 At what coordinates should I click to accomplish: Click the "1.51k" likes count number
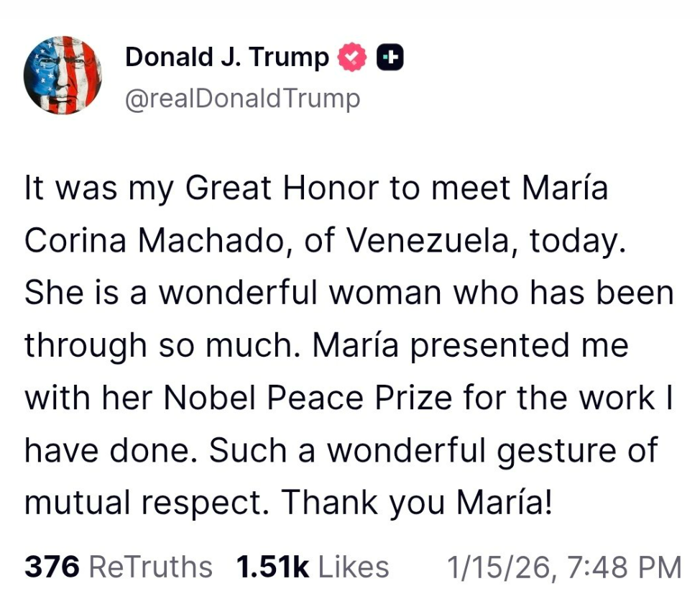(x=272, y=567)
